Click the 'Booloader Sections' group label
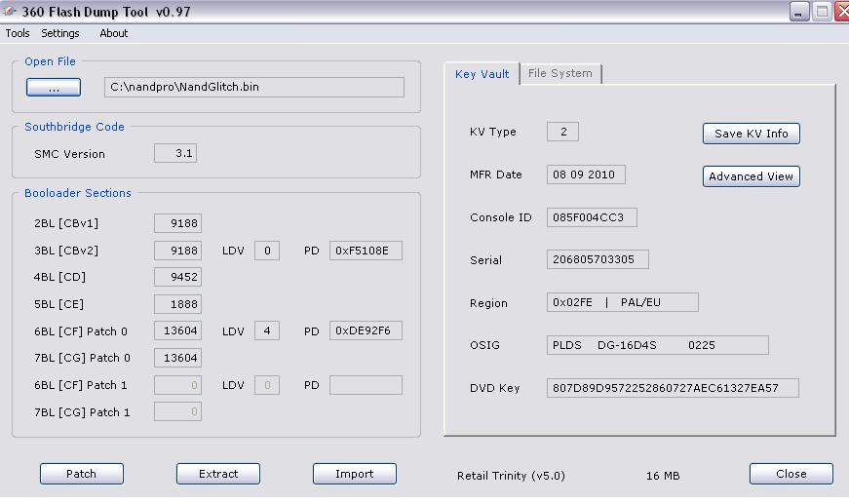 coord(77,193)
